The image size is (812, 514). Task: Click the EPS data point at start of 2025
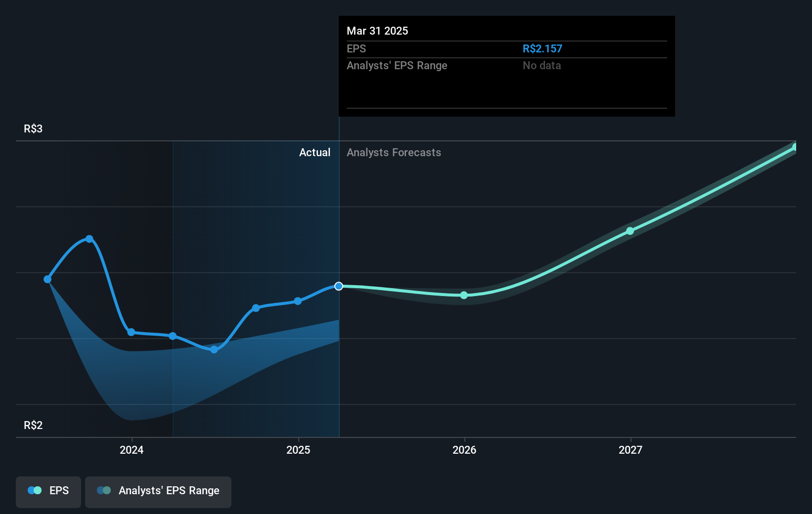(x=298, y=301)
